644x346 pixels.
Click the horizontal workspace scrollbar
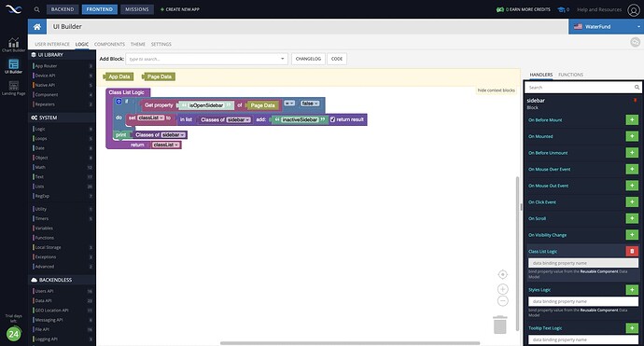tap(350, 343)
